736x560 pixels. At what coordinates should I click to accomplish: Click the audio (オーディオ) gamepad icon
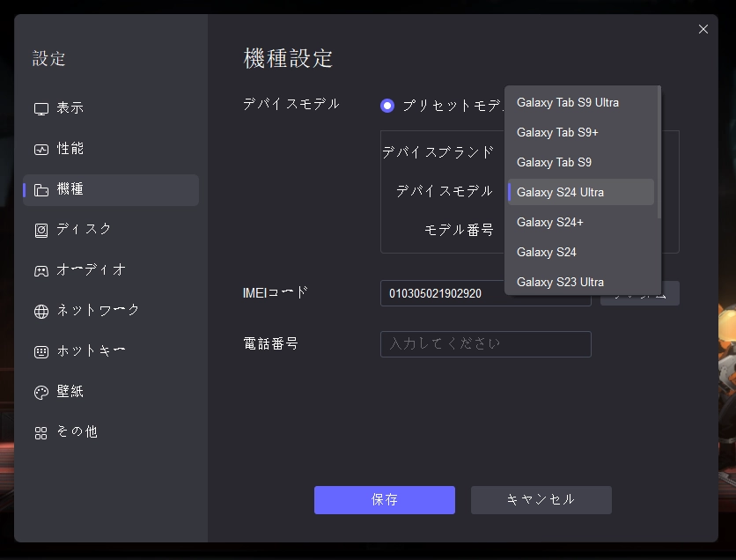pyautogui.click(x=41, y=271)
